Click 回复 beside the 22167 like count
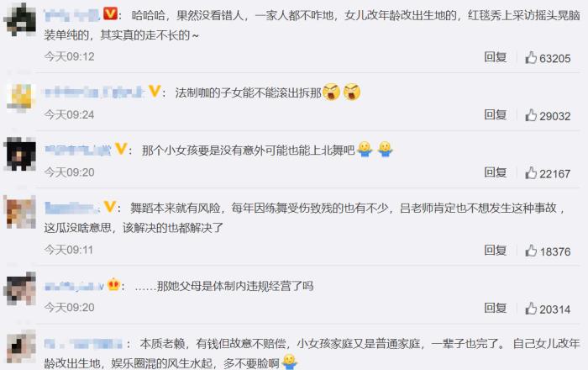 pos(495,172)
